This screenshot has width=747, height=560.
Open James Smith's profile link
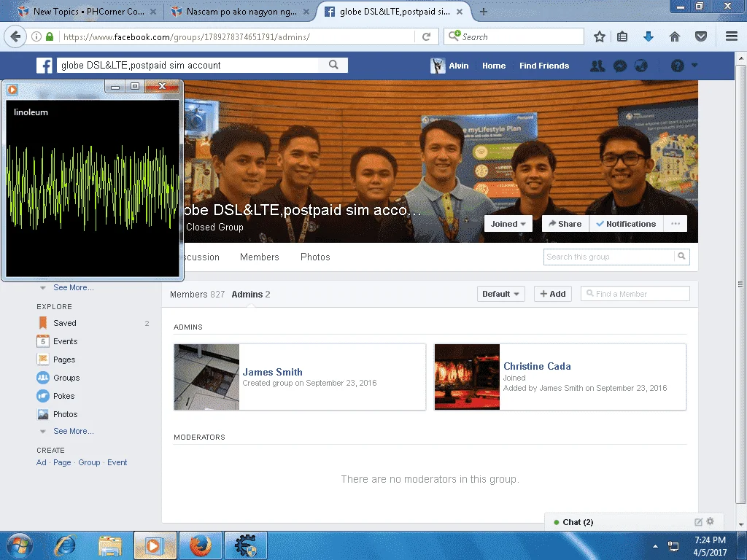click(x=273, y=372)
